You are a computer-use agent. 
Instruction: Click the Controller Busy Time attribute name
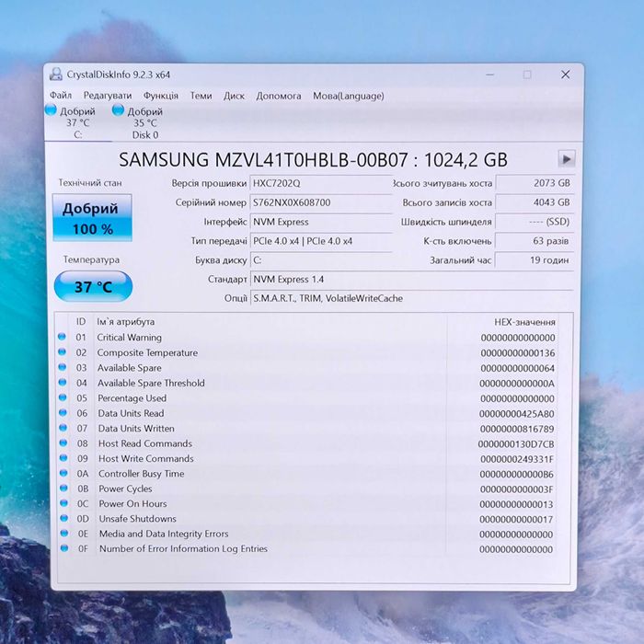[142, 474]
